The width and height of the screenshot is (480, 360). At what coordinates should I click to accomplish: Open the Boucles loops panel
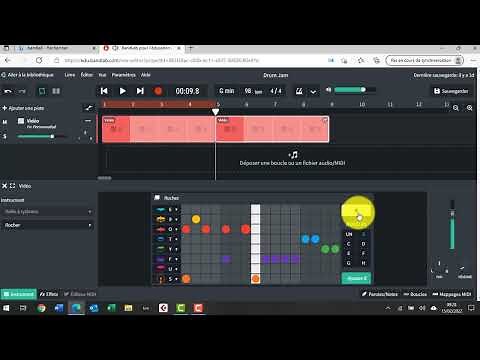tap(415, 294)
